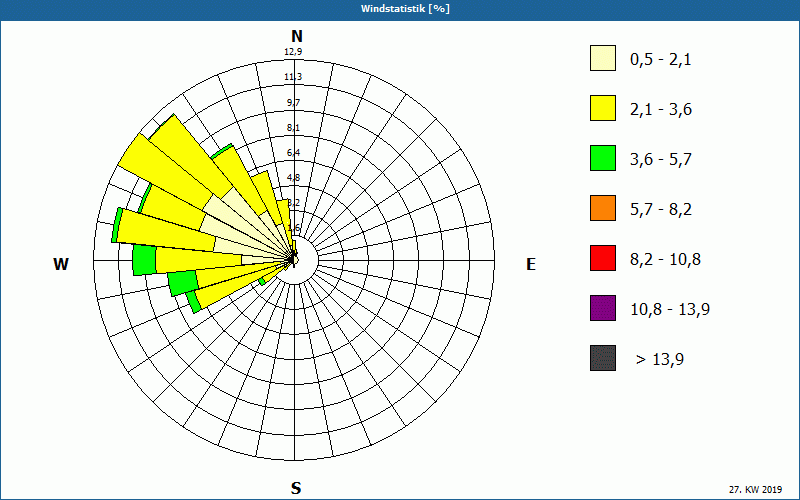
Task: Click the E compass label
Action: coord(531,264)
